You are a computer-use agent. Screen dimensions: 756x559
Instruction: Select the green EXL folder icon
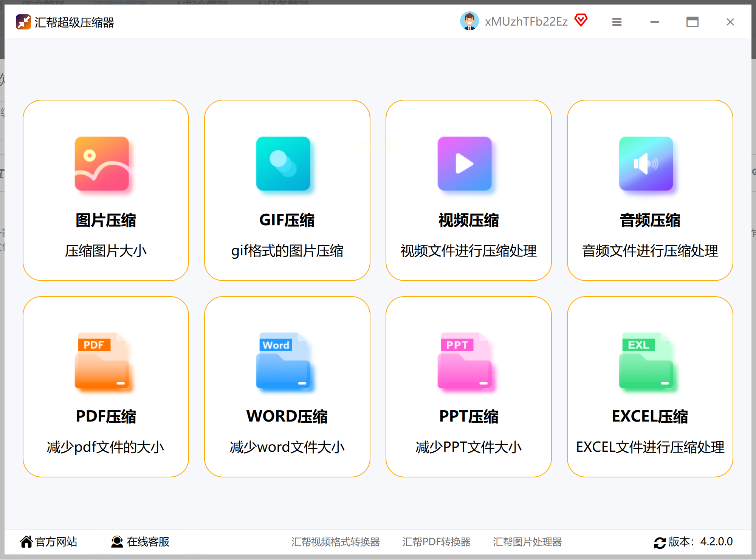tap(646, 361)
